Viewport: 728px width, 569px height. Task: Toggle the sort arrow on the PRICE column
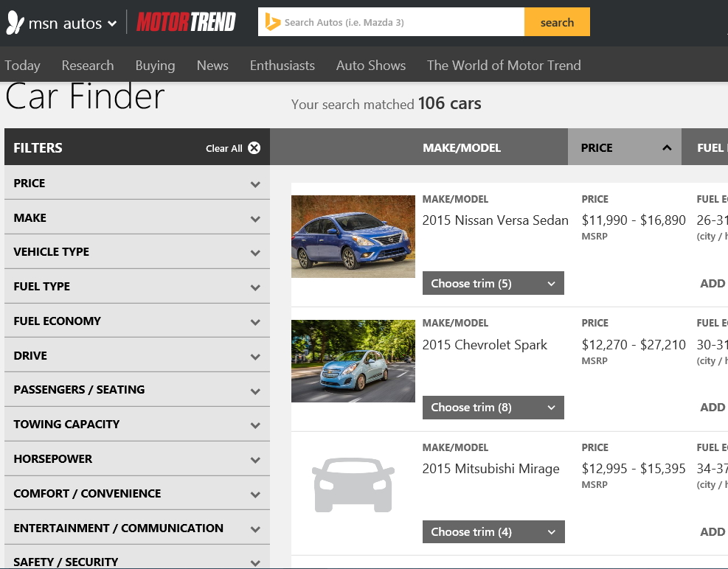pos(667,147)
